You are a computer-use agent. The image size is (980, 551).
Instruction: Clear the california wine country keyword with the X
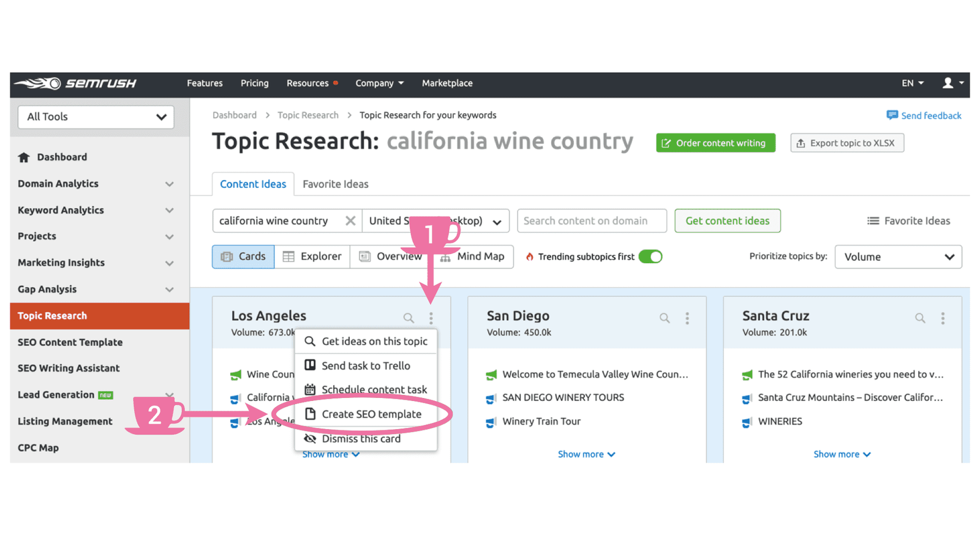pyautogui.click(x=350, y=220)
